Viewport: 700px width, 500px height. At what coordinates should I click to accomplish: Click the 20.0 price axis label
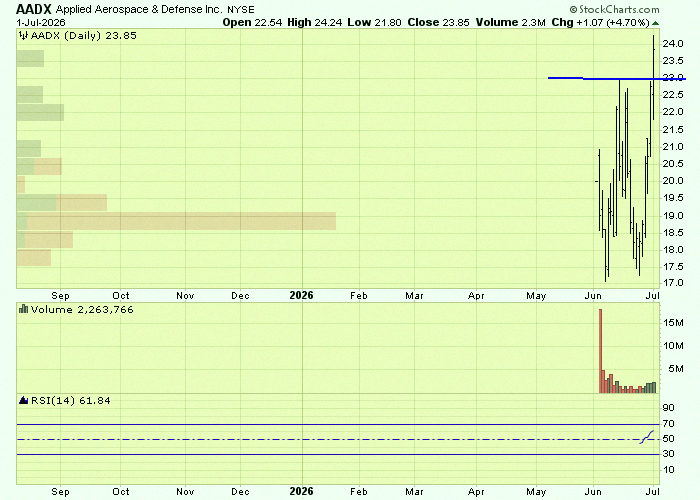[673, 181]
